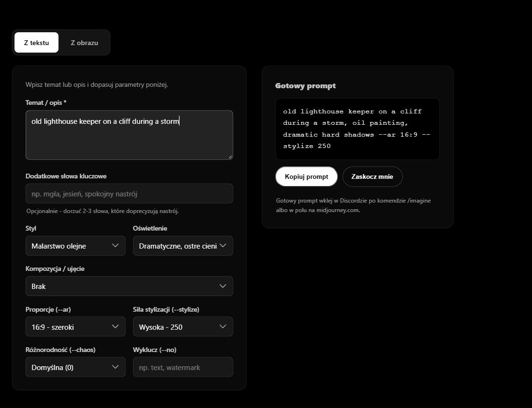Image resolution: width=532 pixels, height=408 pixels.
Task: Switch to the Z obrazu tab
Action: coord(85,42)
